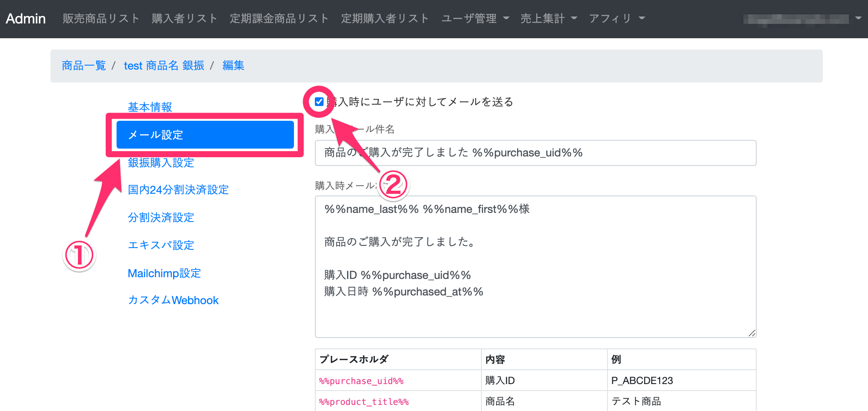The height and width of the screenshot is (411, 868).
Task: Open 購入者リスト in the navbar
Action: point(184,18)
